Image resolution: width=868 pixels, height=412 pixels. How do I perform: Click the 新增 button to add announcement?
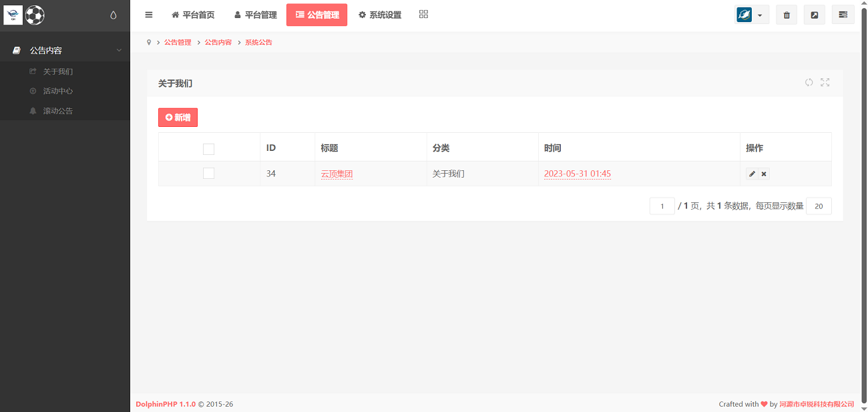tap(178, 117)
